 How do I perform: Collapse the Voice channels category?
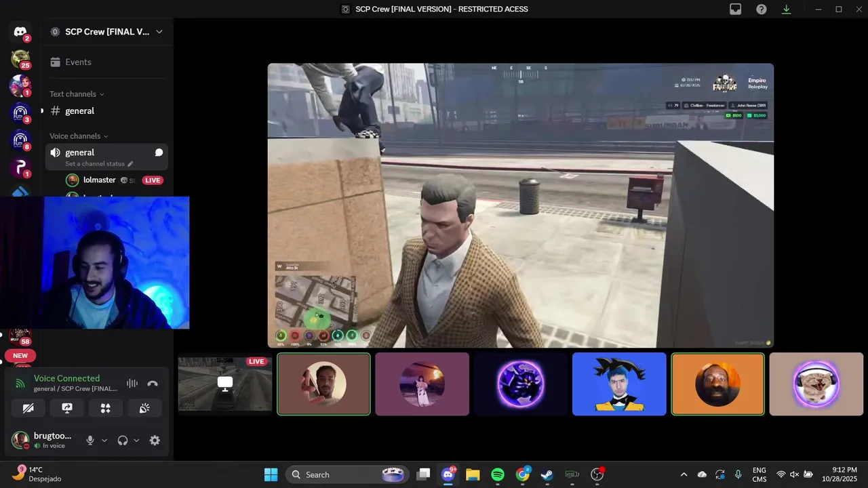pyautogui.click(x=79, y=136)
